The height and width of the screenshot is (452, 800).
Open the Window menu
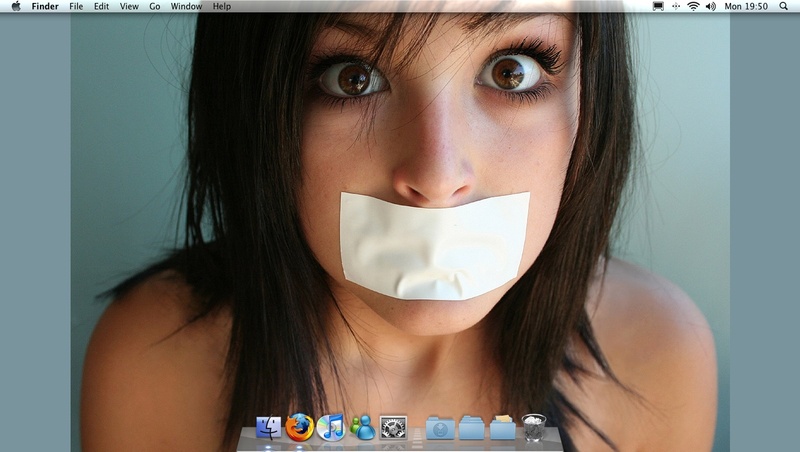(186, 6)
